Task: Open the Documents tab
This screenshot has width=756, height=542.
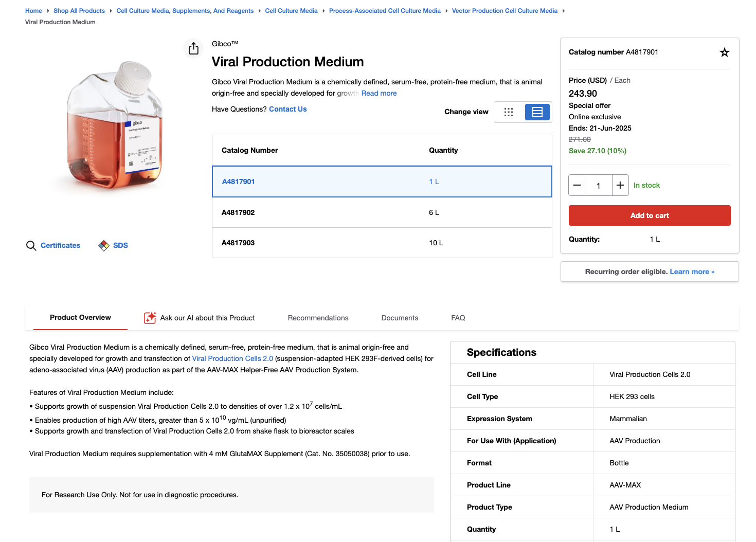Action: (x=400, y=318)
